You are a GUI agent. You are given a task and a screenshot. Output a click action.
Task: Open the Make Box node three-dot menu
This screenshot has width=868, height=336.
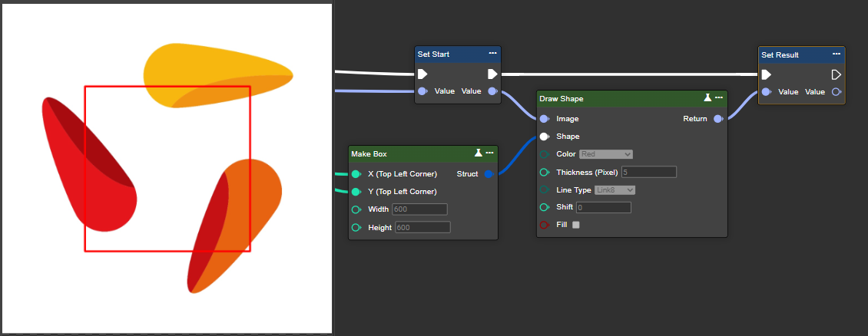pyautogui.click(x=489, y=153)
